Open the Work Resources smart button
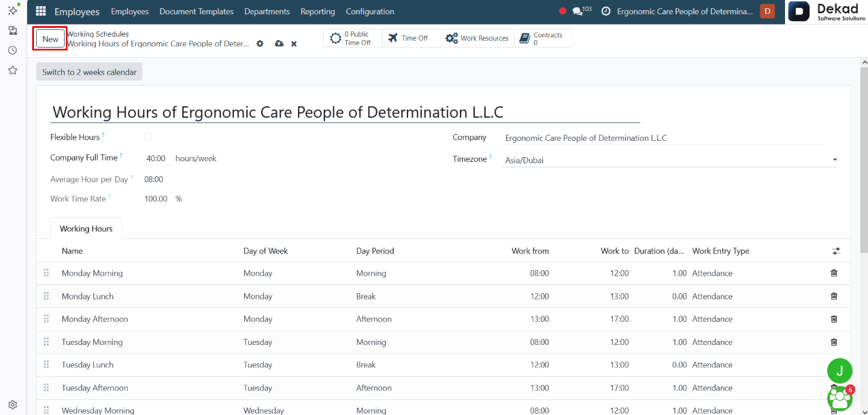 (x=478, y=38)
